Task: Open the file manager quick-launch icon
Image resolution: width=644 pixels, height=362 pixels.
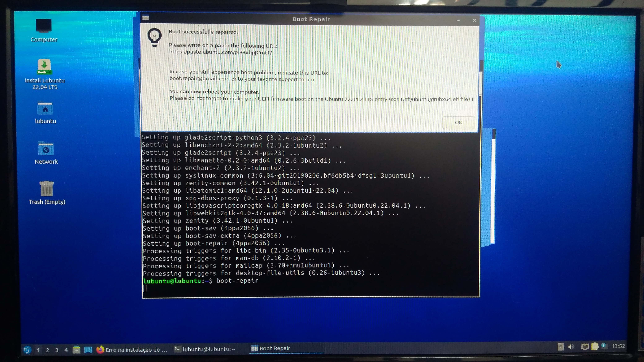Action: point(76,350)
